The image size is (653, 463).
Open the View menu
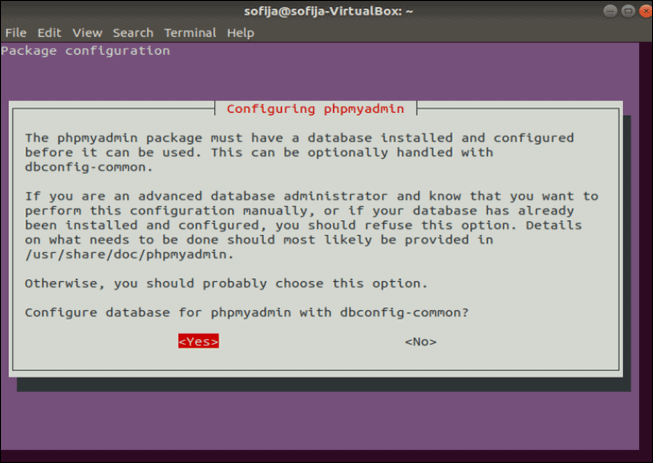click(x=87, y=32)
